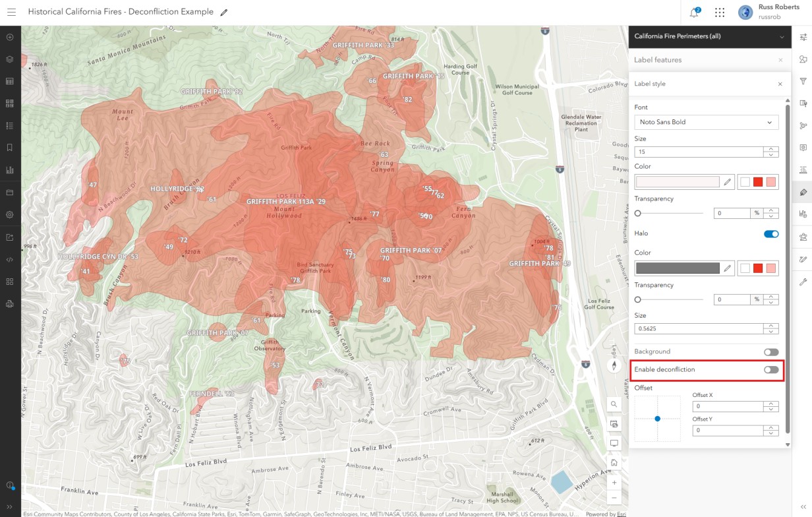
Task: Edit the map title with pencil icon
Action: pos(224,13)
